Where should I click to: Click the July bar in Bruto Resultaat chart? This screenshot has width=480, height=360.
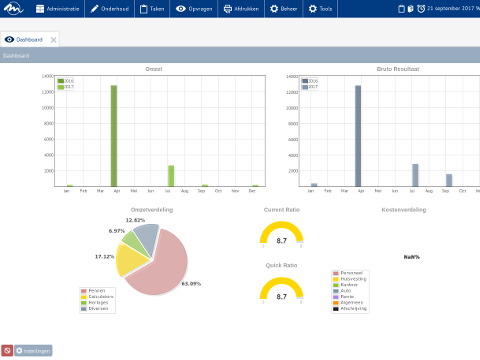tap(415, 175)
